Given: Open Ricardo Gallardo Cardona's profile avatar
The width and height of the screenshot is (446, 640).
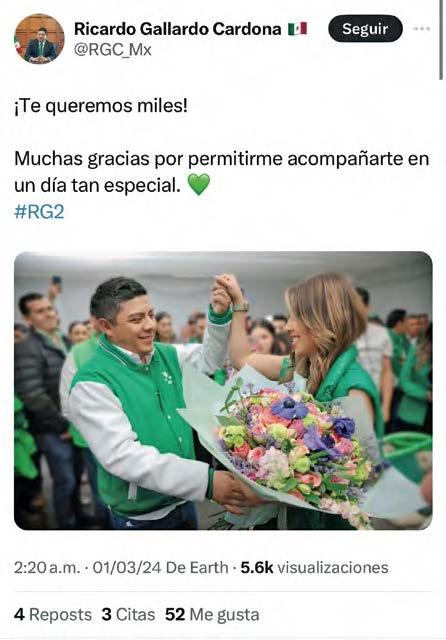Looking at the screenshot, I should [40, 39].
